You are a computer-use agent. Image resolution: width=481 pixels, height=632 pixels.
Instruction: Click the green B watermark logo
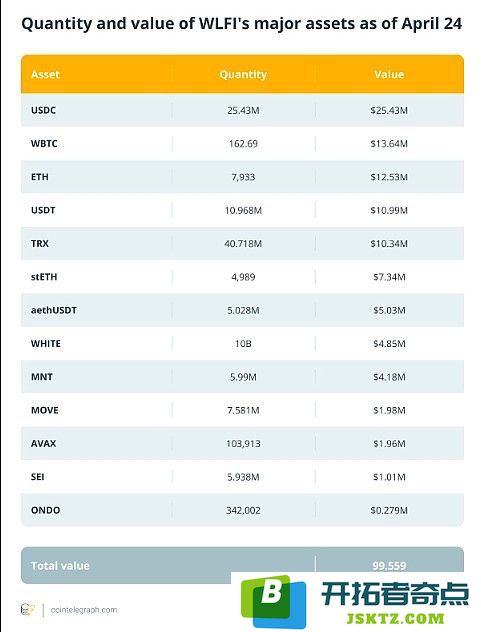[x=273, y=601]
